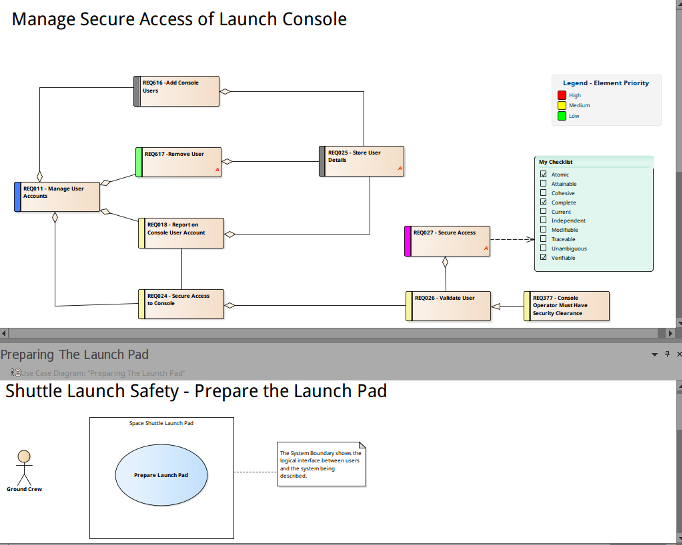Viewport: 682px width, 545px height.
Task: Click red marker on REQ017 Remove User
Action: [217, 170]
